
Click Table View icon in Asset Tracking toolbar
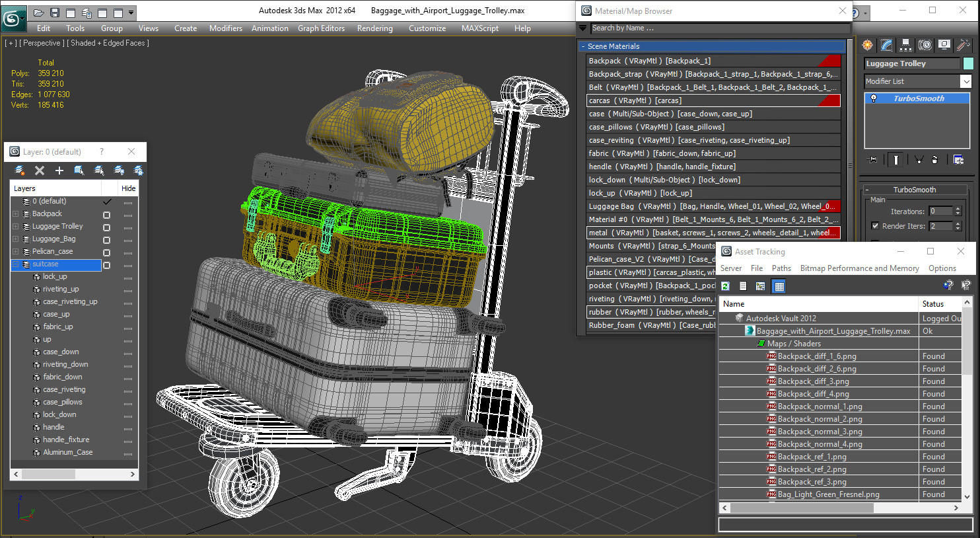coord(779,286)
